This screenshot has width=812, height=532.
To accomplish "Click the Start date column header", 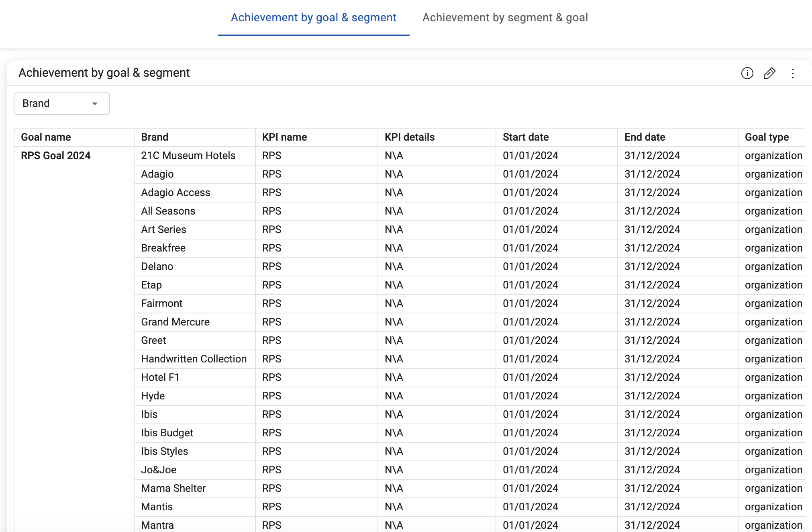I will point(525,137).
